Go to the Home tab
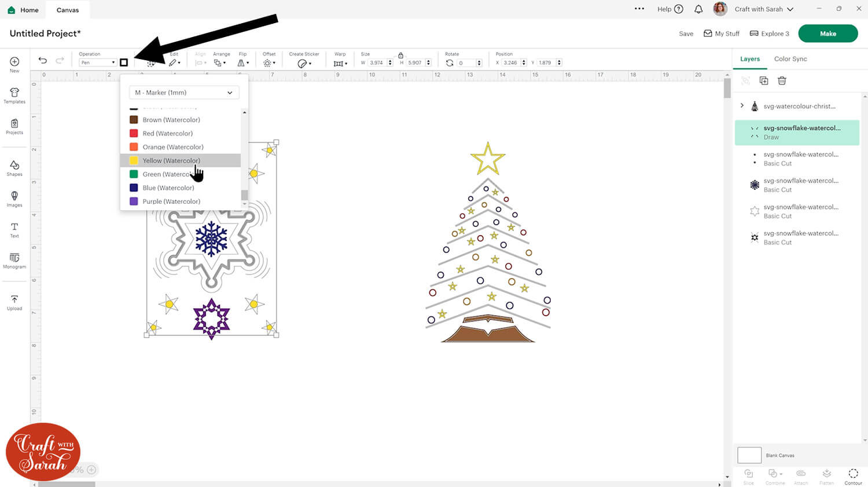Viewport: 868px width, 487px height. coord(23,10)
